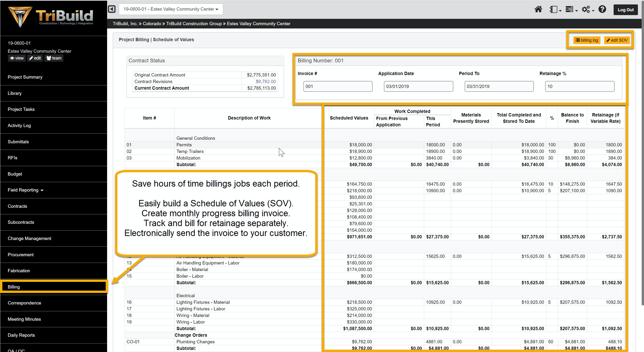Expand the Field Reporting submenu
This screenshot has width=644, height=352.
[x=25, y=190]
